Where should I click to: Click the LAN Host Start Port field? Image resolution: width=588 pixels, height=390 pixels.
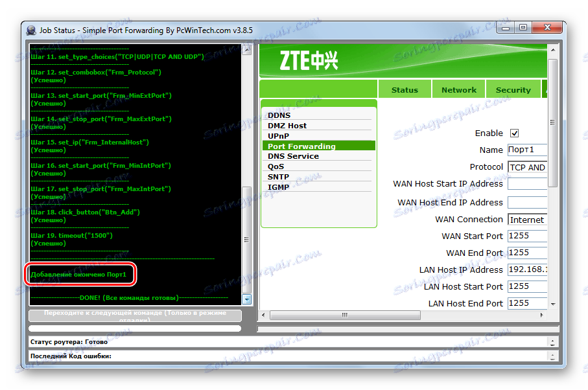tap(527, 286)
